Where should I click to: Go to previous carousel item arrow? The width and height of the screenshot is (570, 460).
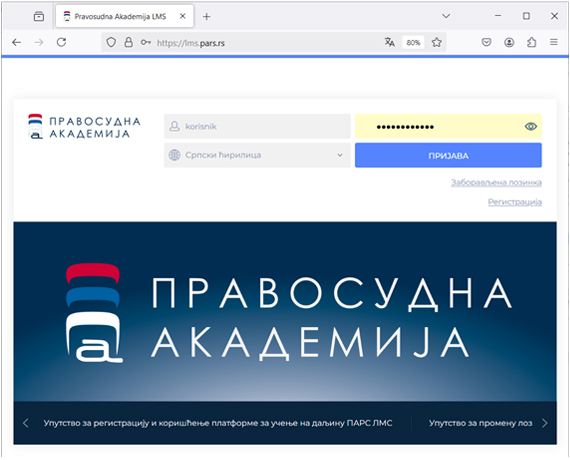tap(25, 423)
